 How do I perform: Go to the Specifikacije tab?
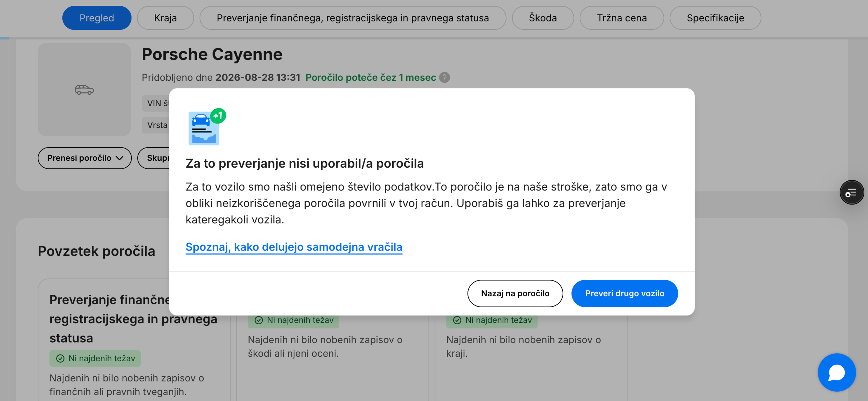coord(715,18)
